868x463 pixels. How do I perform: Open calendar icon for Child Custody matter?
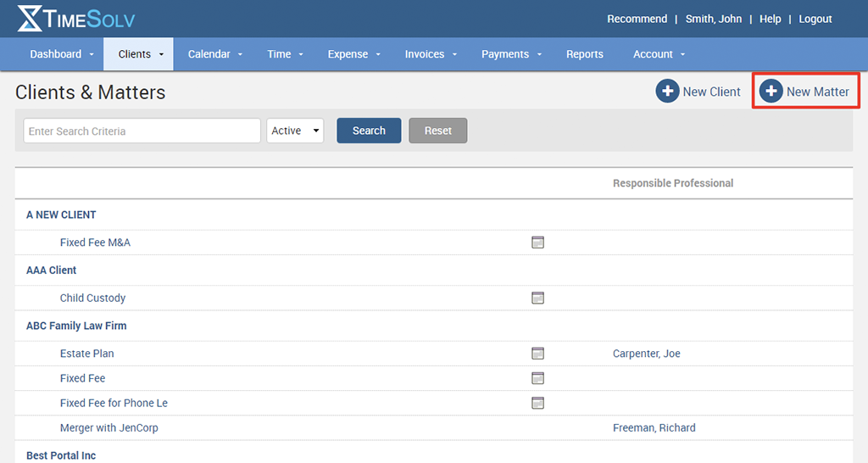pyautogui.click(x=537, y=298)
